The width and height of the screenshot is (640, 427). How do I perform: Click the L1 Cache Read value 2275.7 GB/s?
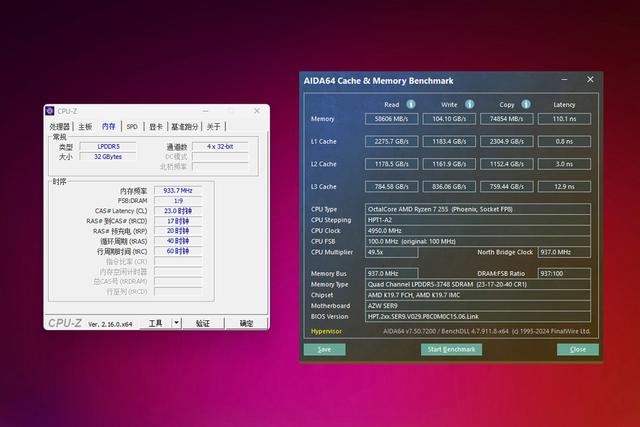click(391, 141)
